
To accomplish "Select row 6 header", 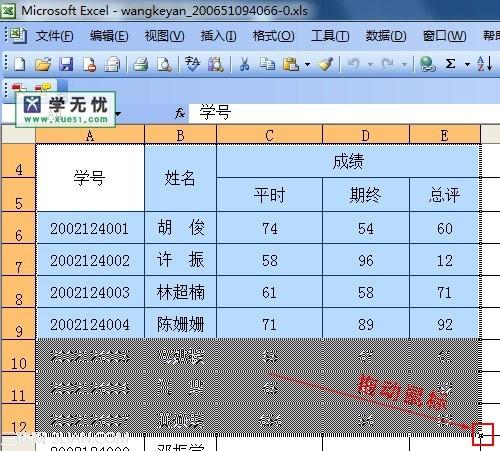I will pyautogui.click(x=19, y=227).
